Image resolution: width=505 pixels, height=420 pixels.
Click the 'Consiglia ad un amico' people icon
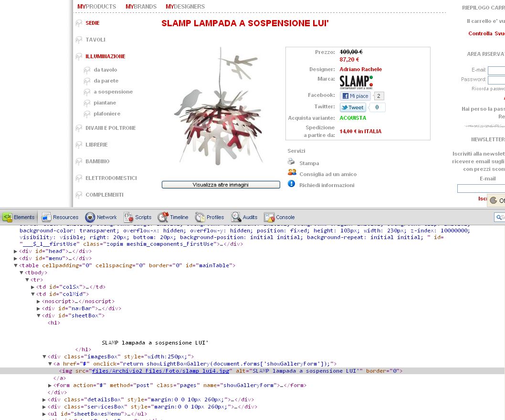[x=292, y=172]
